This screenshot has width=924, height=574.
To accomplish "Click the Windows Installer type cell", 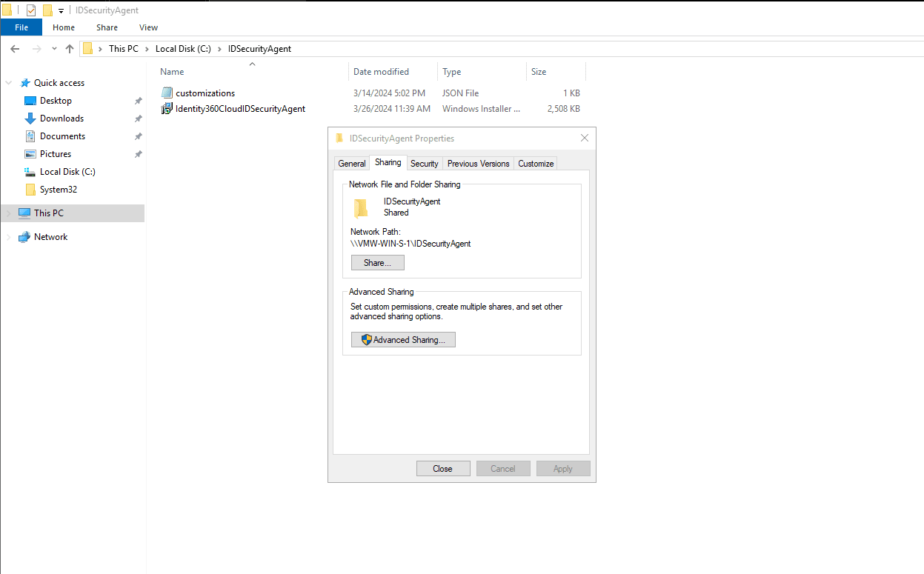I will click(481, 109).
